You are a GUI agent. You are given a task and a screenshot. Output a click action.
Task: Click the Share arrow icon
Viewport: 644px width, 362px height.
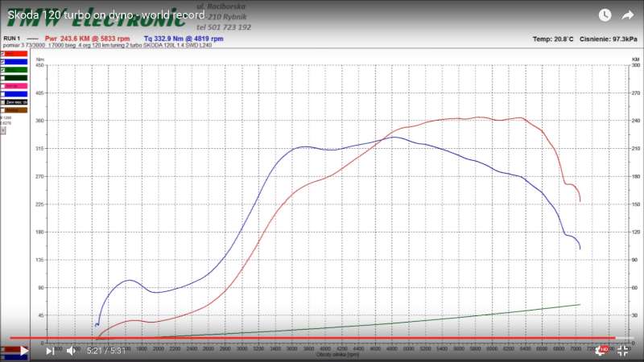click(x=628, y=14)
